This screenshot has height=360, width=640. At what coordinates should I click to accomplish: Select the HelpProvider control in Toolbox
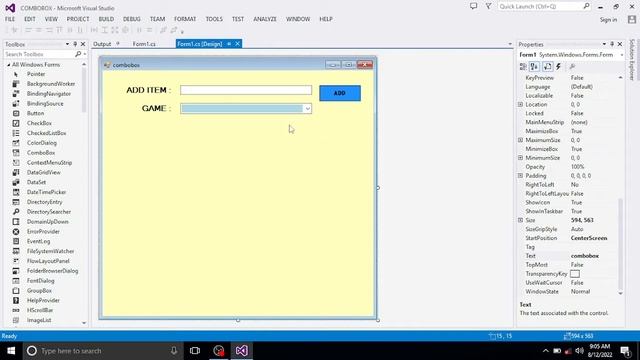[x=43, y=300]
